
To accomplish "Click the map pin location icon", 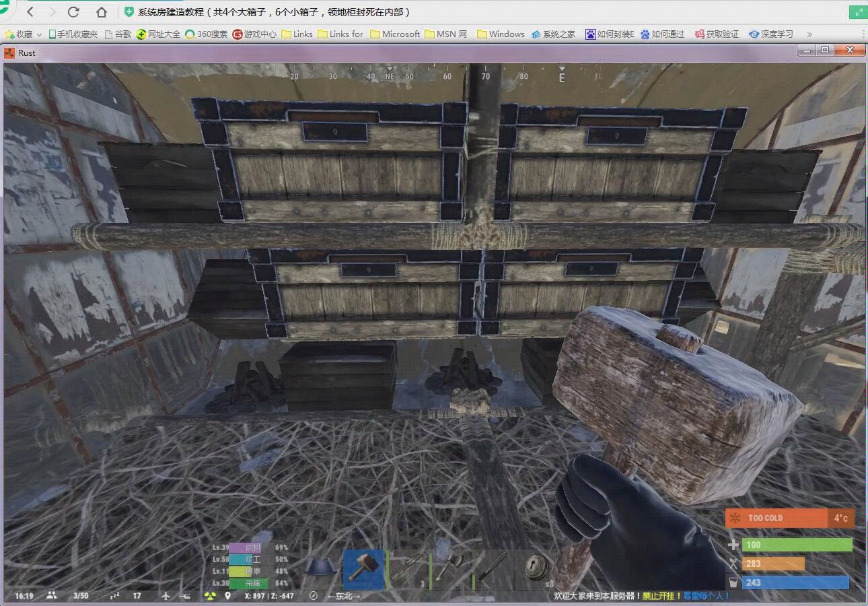I will [x=228, y=596].
